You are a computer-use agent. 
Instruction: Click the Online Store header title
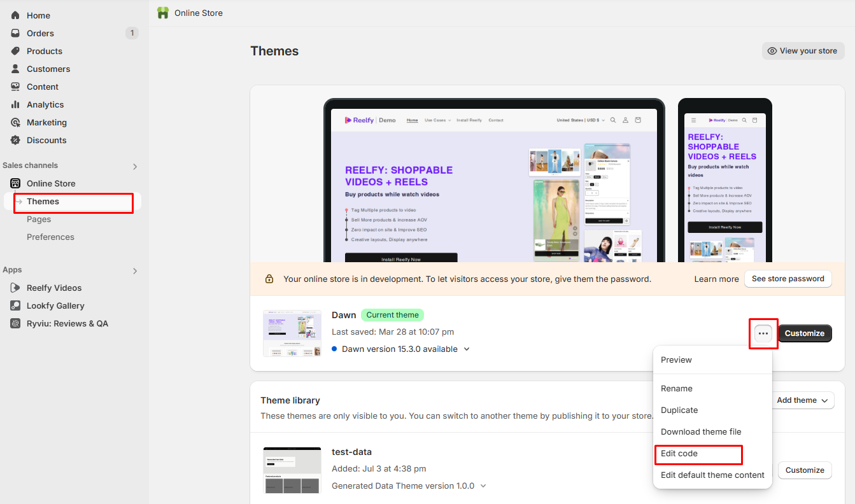pos(199,13)
